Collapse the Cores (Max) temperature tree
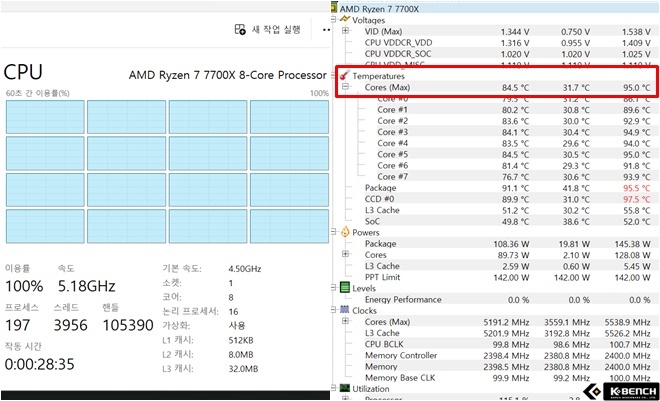Viewport: 660px width, 401px height. point(346,88)
